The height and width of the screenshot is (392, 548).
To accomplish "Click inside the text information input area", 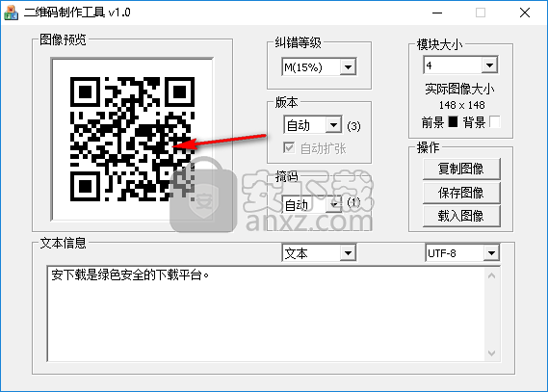I will point(266,314).
